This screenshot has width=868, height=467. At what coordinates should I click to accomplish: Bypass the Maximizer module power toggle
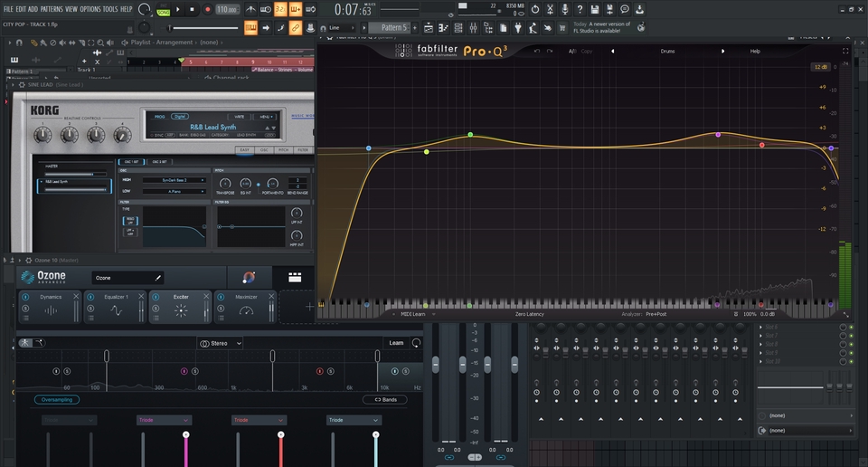[221, 298]
